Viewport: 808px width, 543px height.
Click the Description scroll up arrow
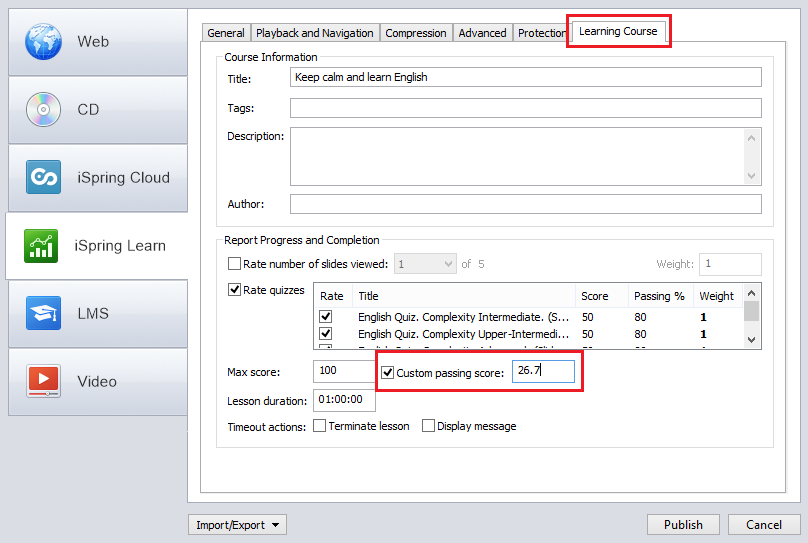pyautogui.click(x=751, y=138)
